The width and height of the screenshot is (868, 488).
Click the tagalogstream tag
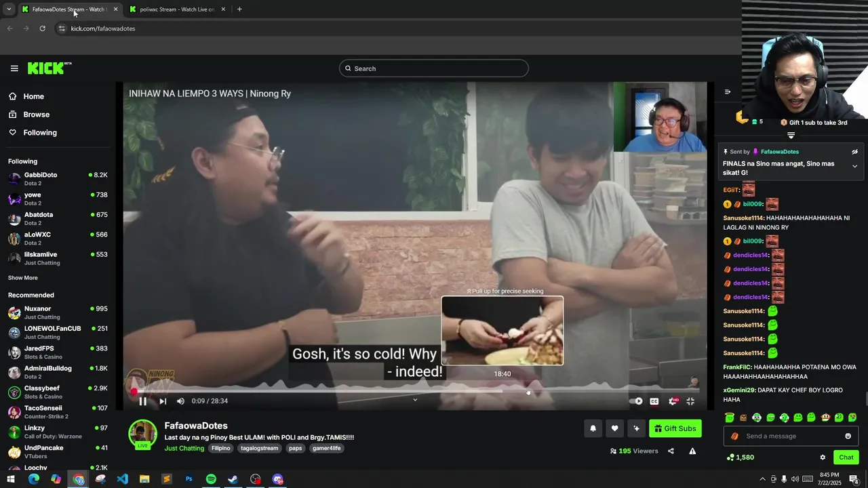260,448
